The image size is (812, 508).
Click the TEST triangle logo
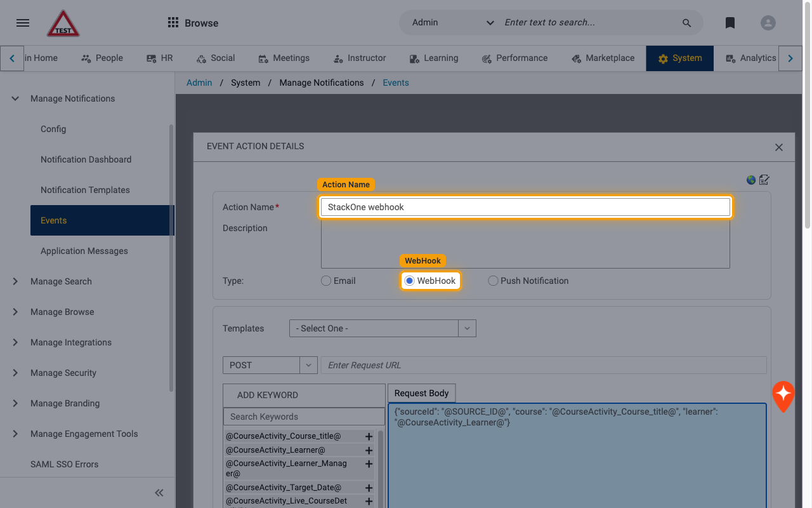coord(63,23)
